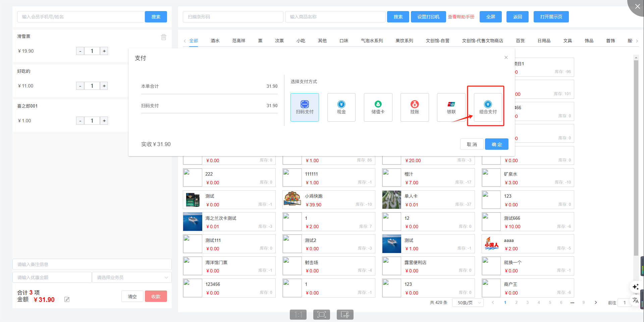Screen dimensions: 644x322
Task: Open the 查看帮助手册 help manual link
Action: (461, 17)
